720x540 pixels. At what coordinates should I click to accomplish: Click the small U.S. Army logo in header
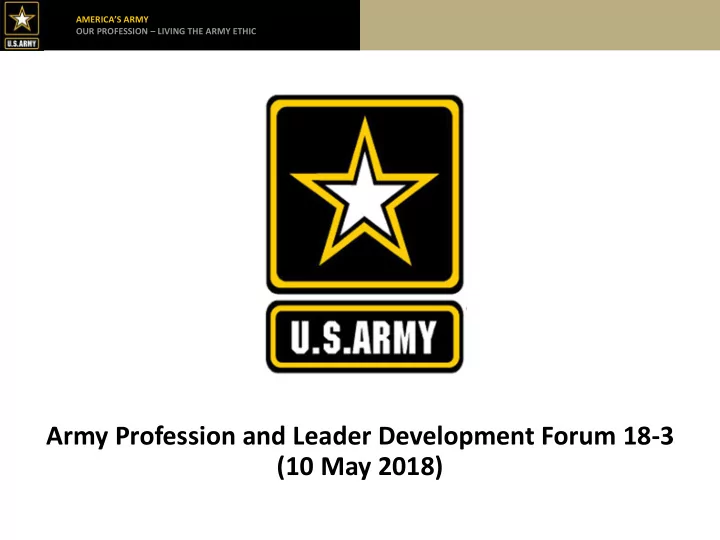coord(22,25)
